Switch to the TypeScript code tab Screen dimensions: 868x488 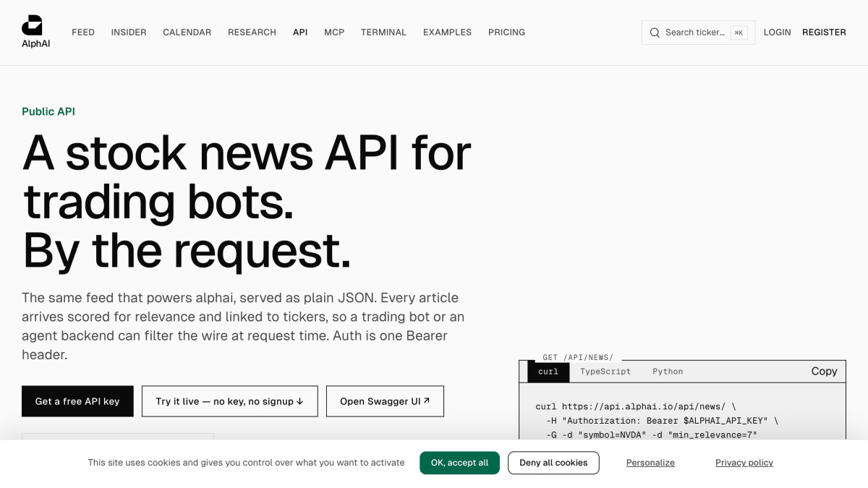tap(605, 372)
